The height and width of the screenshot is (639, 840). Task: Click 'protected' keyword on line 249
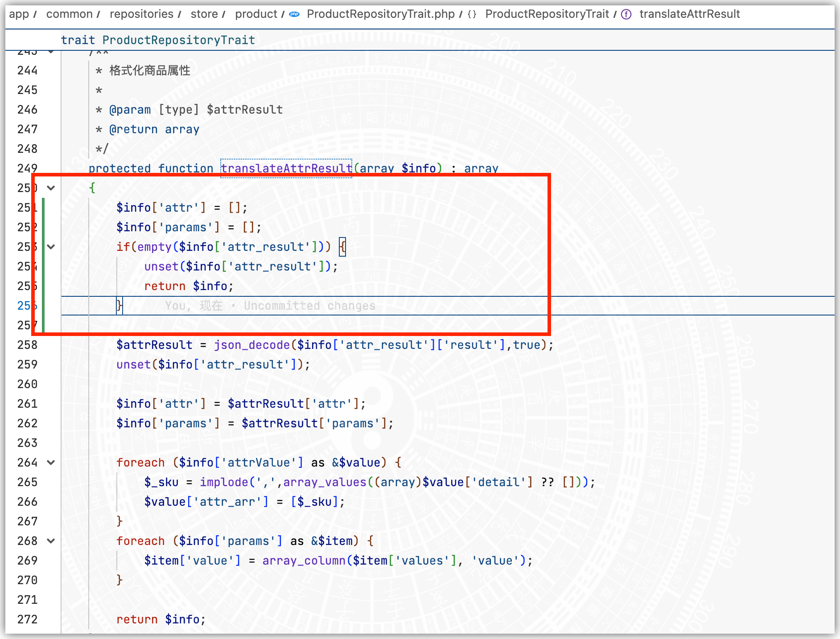pos(119,168)
